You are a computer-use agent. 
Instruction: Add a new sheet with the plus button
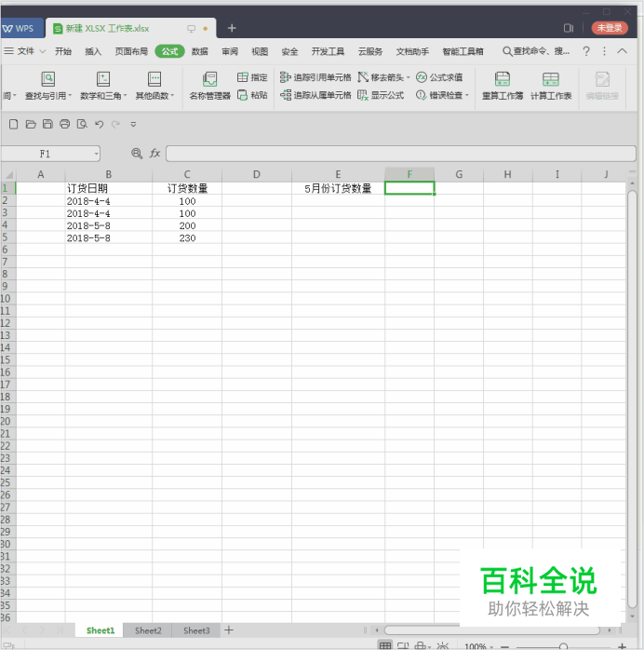point(229,630)
